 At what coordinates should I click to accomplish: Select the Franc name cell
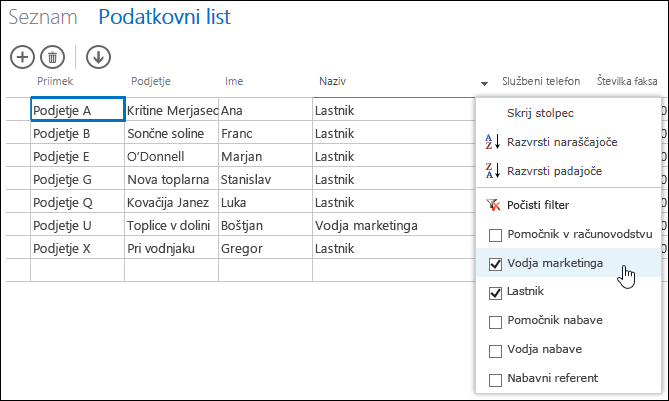[265, 132]
